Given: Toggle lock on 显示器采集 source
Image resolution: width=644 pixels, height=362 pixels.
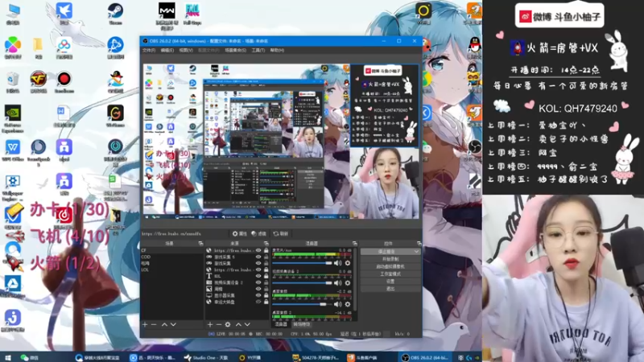Looking at the screenshot, I should click(266, 295).
